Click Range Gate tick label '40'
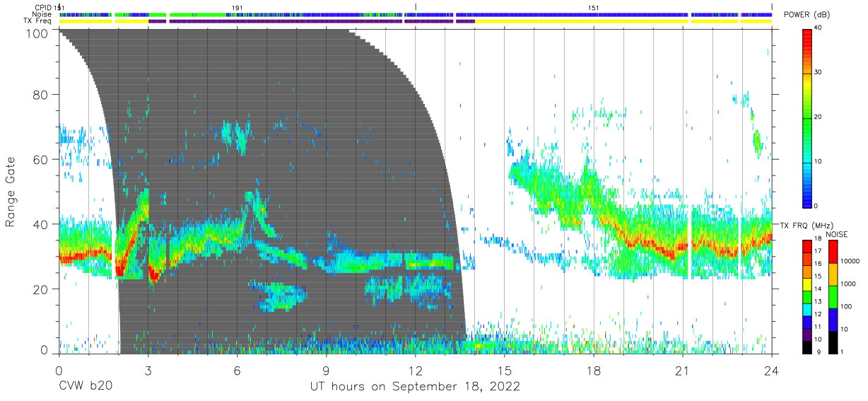This screenshot has width=868, height=401. (x=40, y=225)
